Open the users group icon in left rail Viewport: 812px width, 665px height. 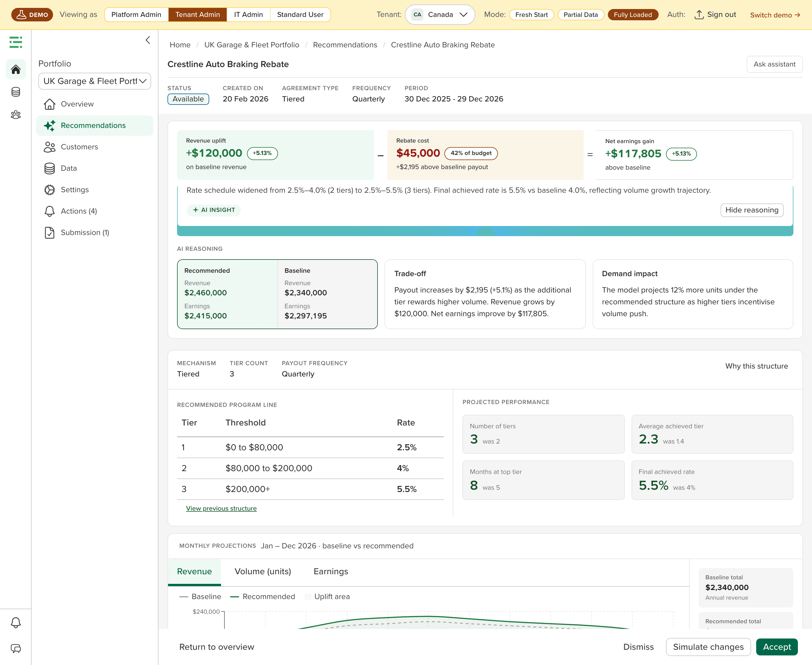pyautogui.click(x=16, y=114)
